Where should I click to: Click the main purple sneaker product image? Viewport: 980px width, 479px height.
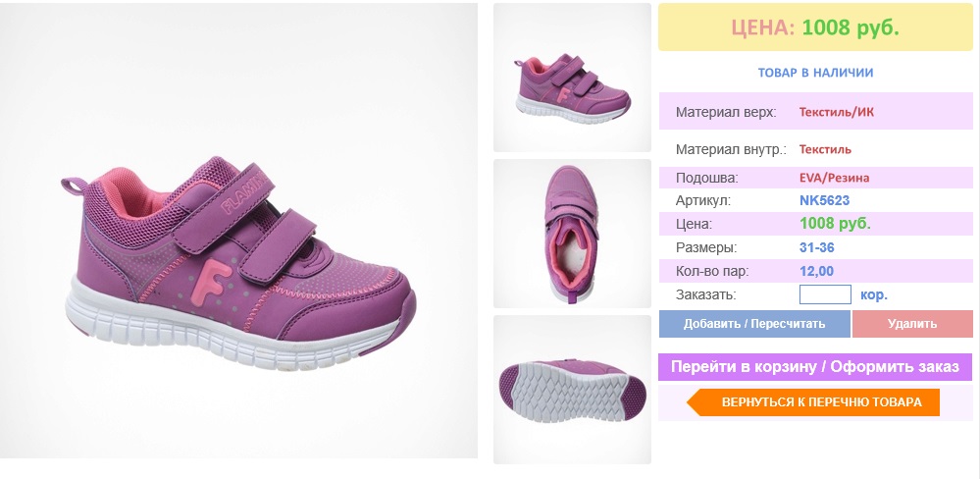(x=238, y=230)
